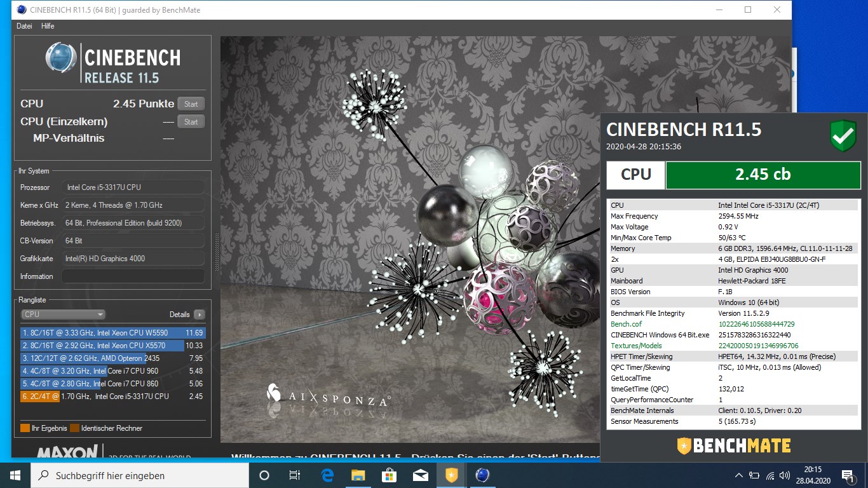
Task: Open battery status tray icon
Action: (x=754, y=475)
